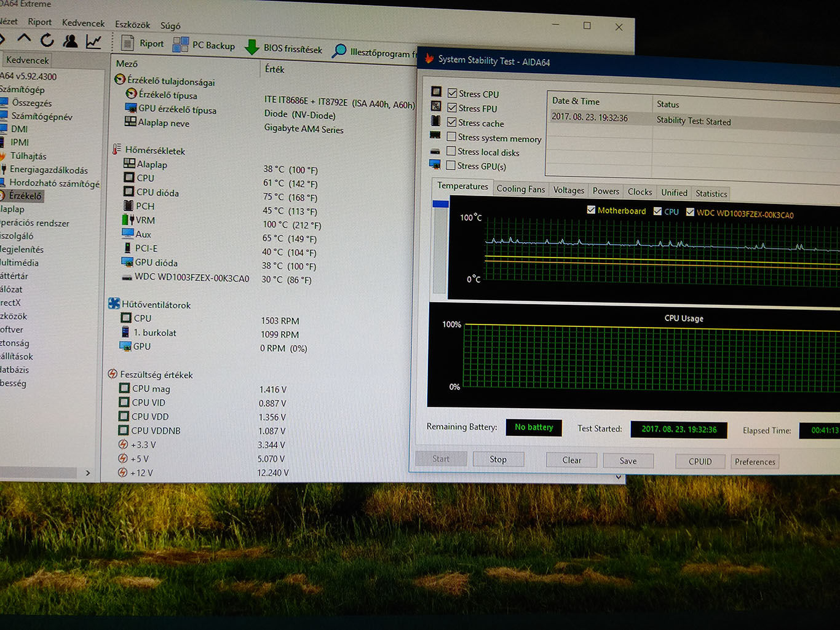
Task: Click the GPU dióda row icon
Action: tap(127, 262)
